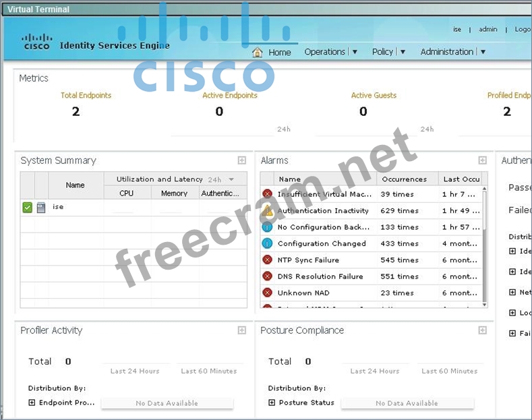
Task: Click the ise server node icon
Action: (x=41, y=208)
